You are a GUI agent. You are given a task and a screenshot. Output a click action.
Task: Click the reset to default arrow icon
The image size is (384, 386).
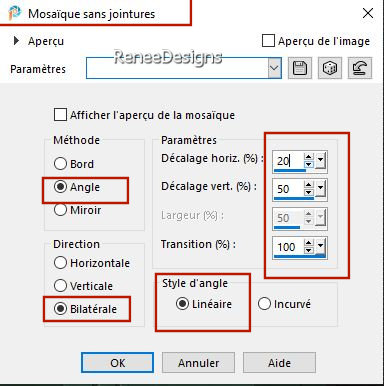(360, 68)
